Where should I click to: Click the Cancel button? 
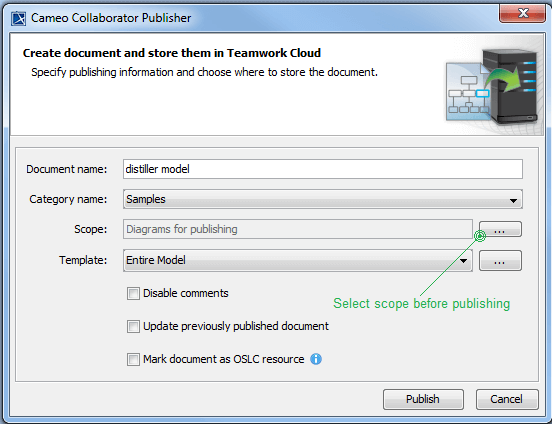point(507,399)
